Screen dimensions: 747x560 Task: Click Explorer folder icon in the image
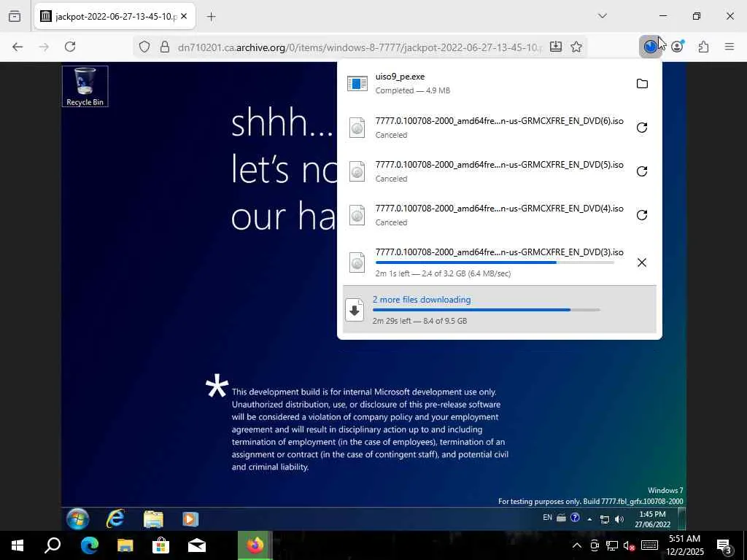click(x=153, y=519)
